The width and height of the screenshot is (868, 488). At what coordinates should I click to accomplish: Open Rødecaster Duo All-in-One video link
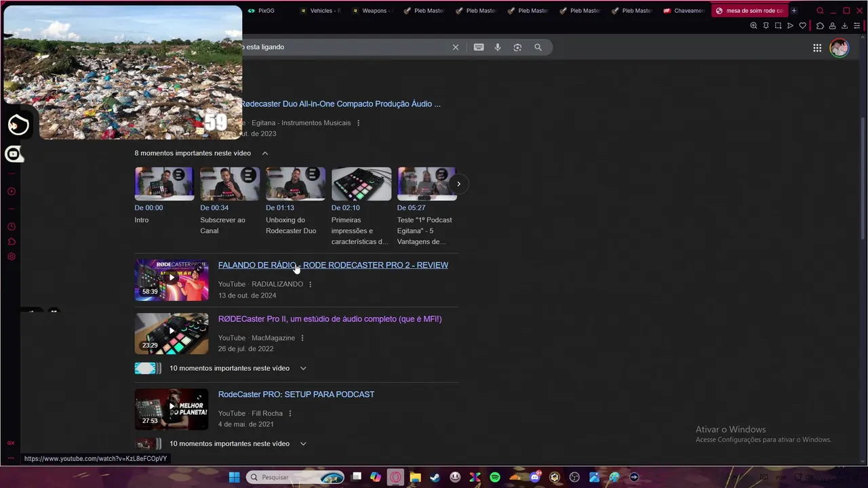click(x=340, y=104)
